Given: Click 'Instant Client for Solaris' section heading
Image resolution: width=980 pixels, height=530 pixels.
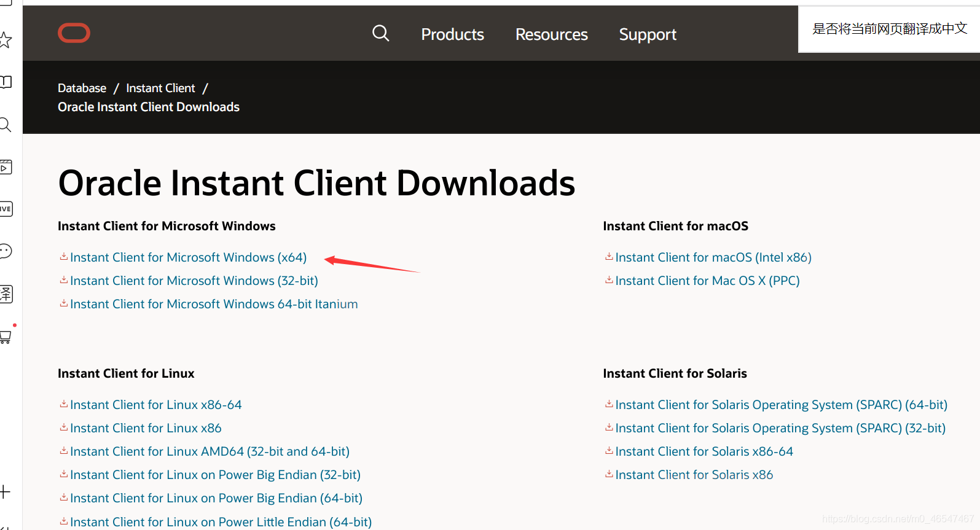Looking at the screenshot, I should point(675,373).
